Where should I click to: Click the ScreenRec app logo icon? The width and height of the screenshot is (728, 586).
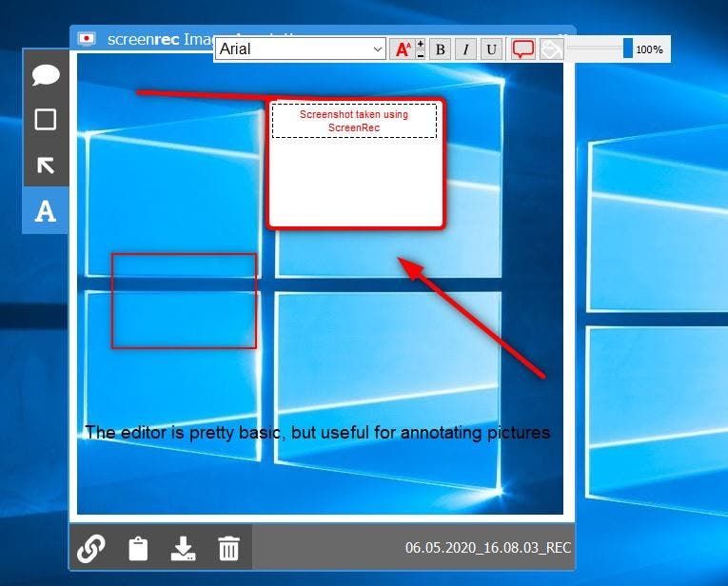pyautogui.click(x=87, y=38)
